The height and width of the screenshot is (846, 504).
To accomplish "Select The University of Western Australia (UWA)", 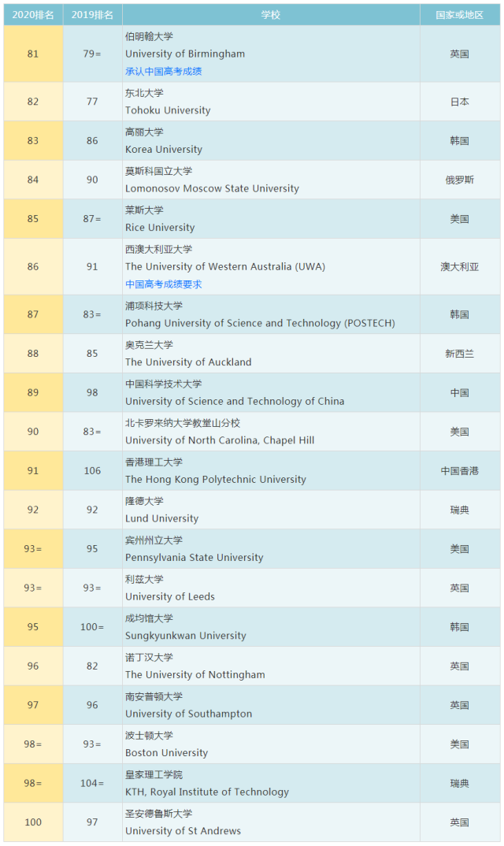I will (225, 266).
